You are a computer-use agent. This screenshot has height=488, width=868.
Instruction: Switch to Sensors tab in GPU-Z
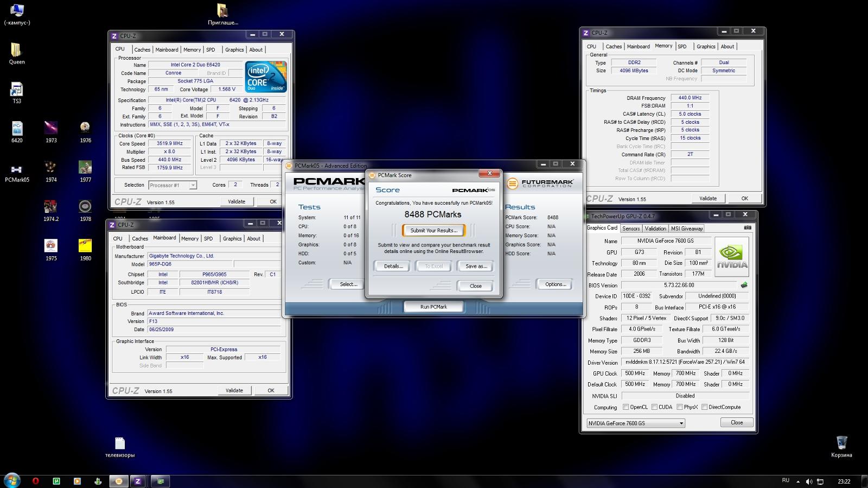pyautogui.click(x=631, y=229)
